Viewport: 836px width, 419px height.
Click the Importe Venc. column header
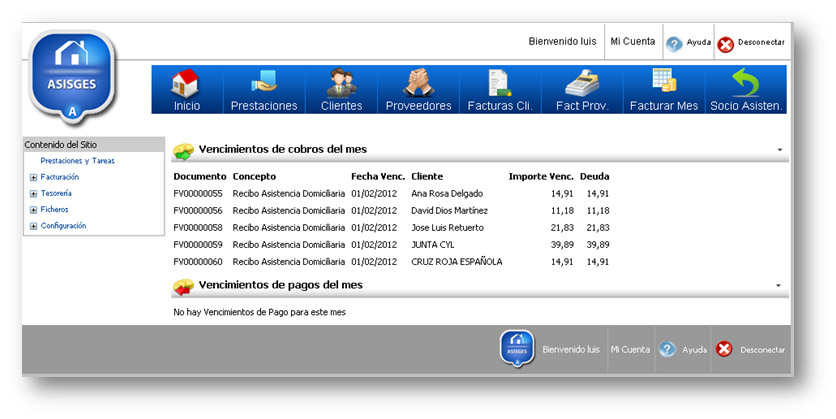point(541,176)
